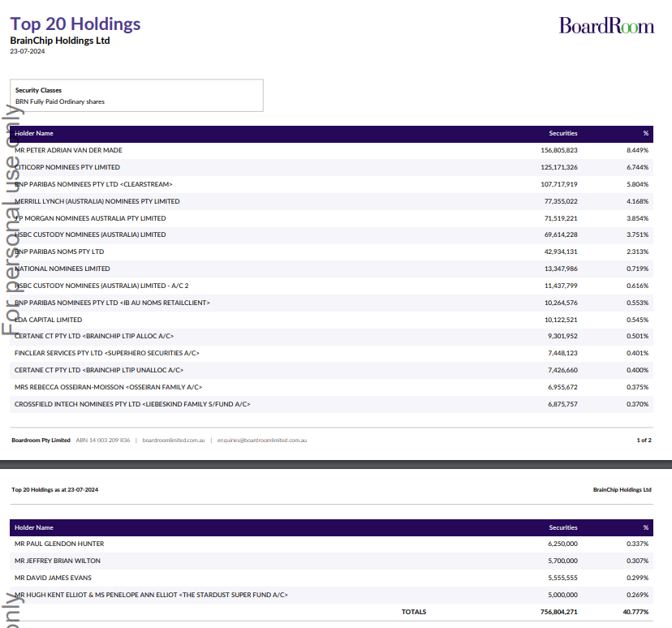The width and height of the screenshot is (672, 628).
Task: Select the 0.501% percentage cell
Action: [637, 336]
